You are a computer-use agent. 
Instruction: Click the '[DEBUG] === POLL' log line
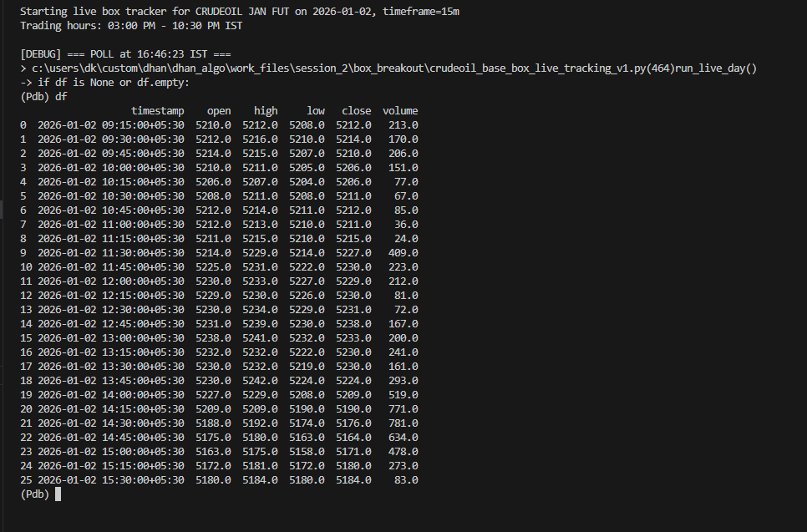pos(119,54)
